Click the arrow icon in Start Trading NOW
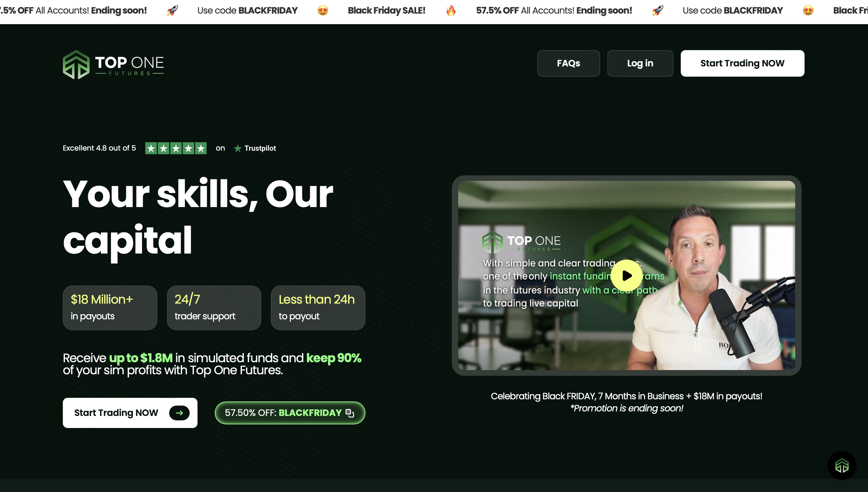 coord(179,413)
